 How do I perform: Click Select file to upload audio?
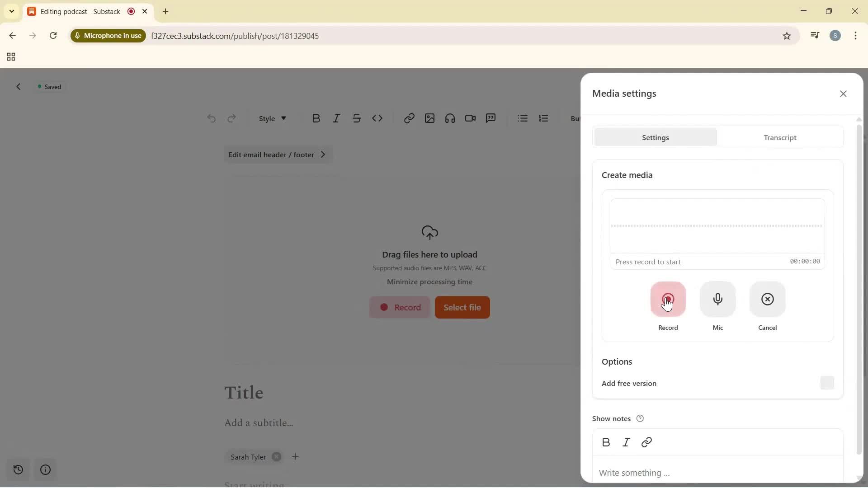pos(462,307)
